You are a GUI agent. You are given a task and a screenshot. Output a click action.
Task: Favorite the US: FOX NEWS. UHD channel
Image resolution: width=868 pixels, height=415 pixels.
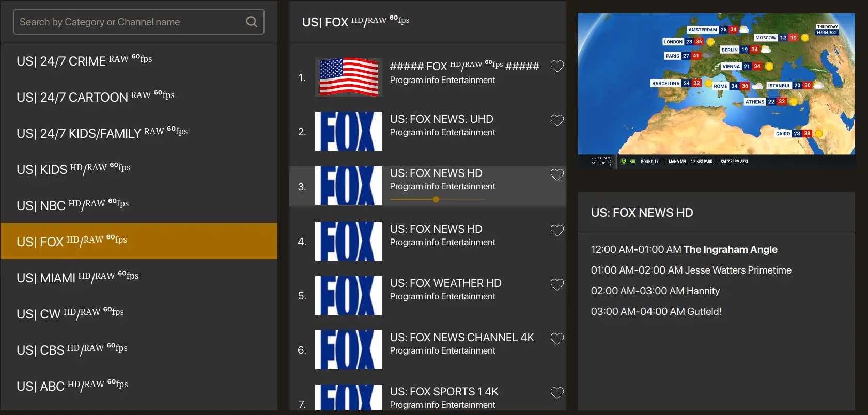pos(557,120)
